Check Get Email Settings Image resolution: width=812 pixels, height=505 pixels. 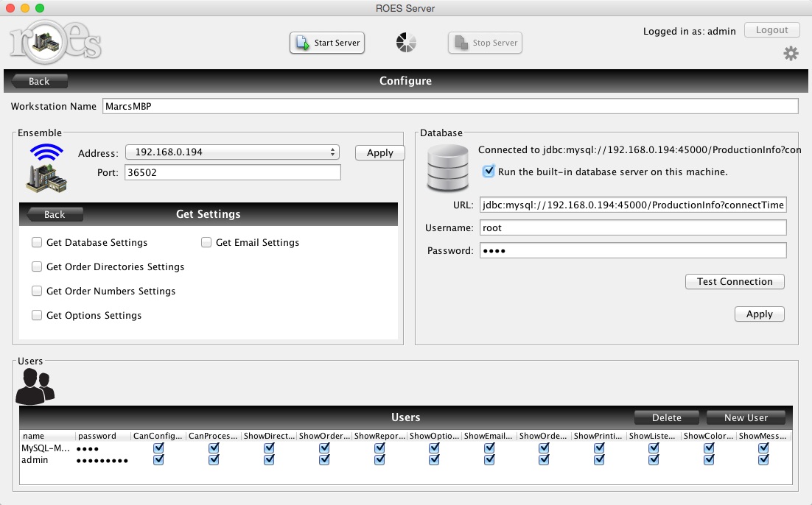206,242
